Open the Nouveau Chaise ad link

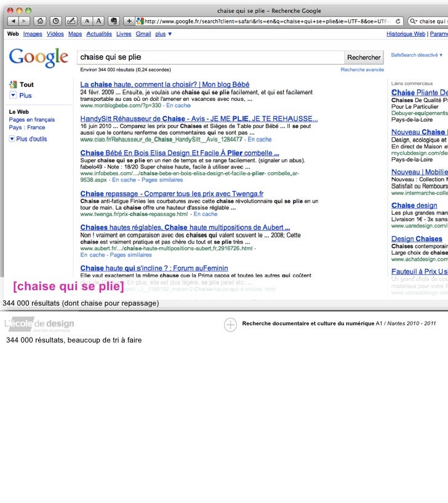(x=420, y=132)
